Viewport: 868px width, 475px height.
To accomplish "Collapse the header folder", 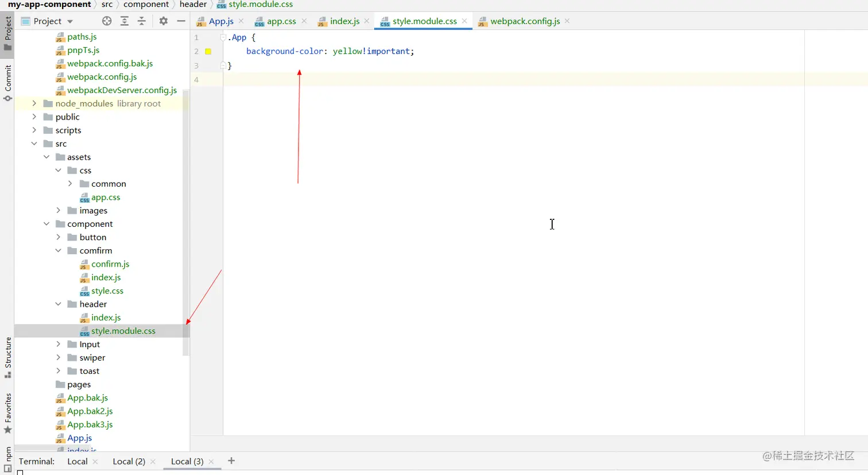I will coord(59,304).
